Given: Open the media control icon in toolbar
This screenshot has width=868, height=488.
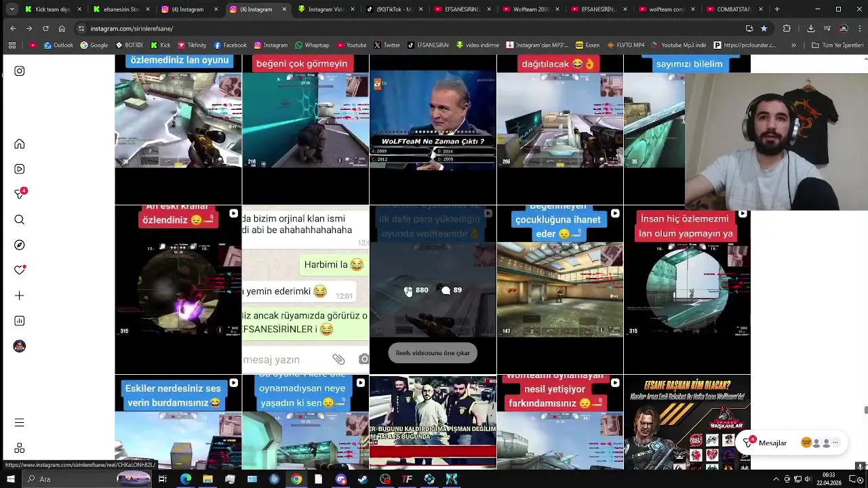Looking at the screenshot, I should click(827, 28).
